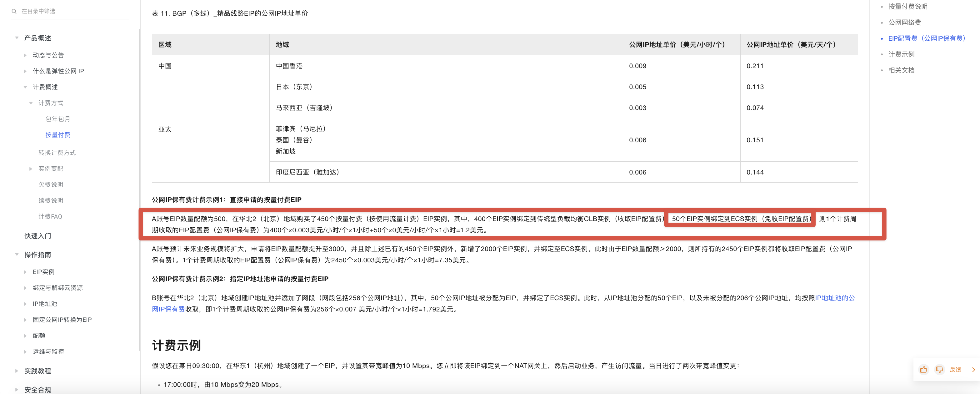
Task: Click the search magnifier icon in sidebar
Action: [14, 11]
